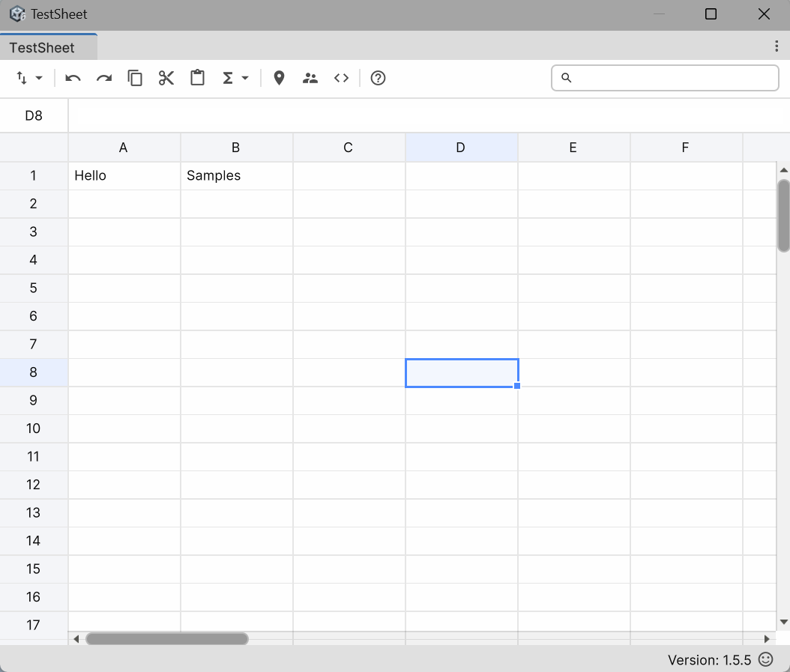Viewport: 790px width, 672px height.
Task: Select the cell containing Hello
Action: pyautogui.click(x=124, y=176)
